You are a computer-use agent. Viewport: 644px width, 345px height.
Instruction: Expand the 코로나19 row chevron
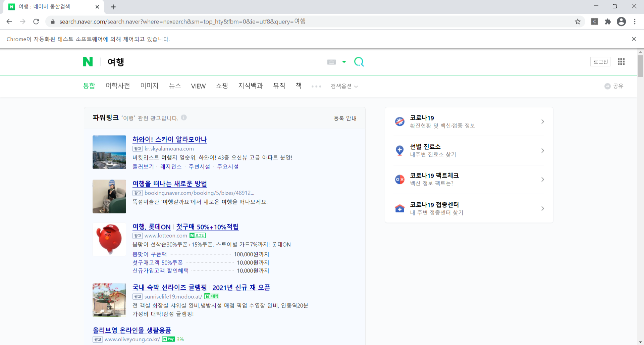pyautogui.click(x=542, y=121)
